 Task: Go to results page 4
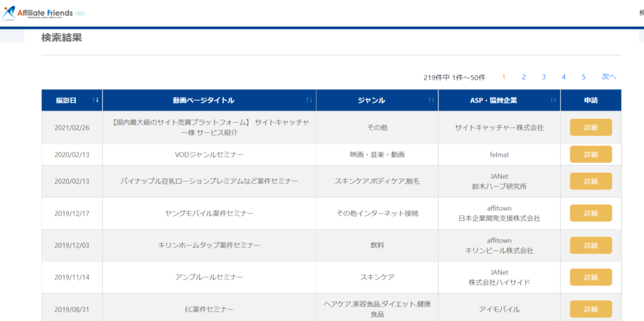(563, 77)
